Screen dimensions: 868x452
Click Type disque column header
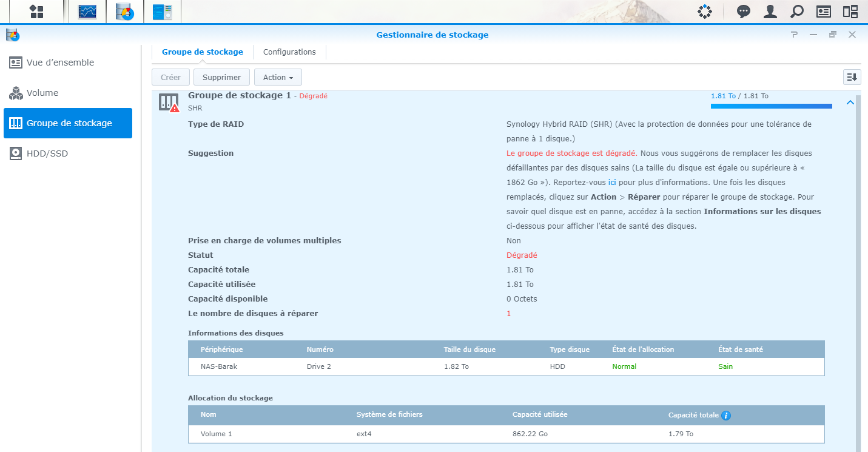pyautogui.click(x=570, y=349)
